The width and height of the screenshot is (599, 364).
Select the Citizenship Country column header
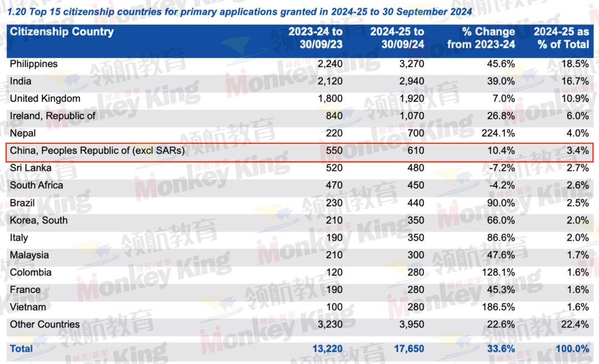62,32
